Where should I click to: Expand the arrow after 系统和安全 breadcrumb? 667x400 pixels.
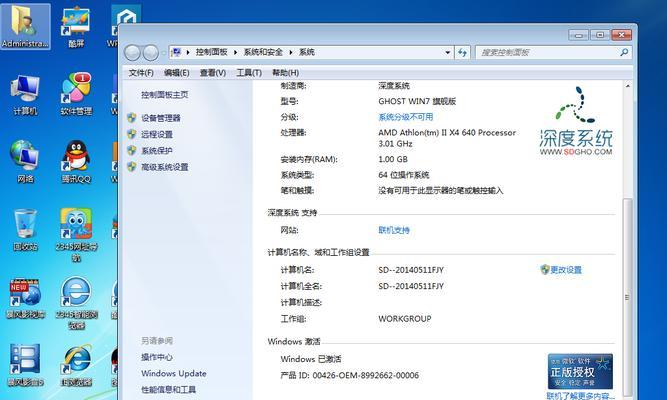[x=291, y=52]
